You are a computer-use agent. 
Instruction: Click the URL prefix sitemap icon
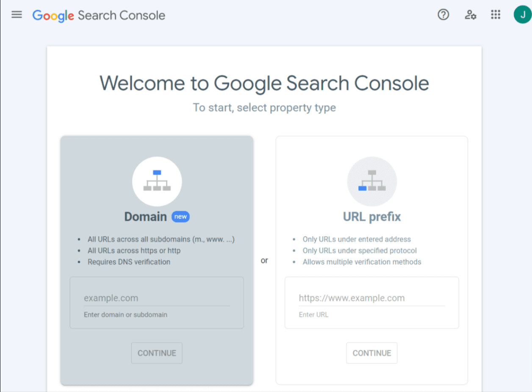(x=371, y=181)
